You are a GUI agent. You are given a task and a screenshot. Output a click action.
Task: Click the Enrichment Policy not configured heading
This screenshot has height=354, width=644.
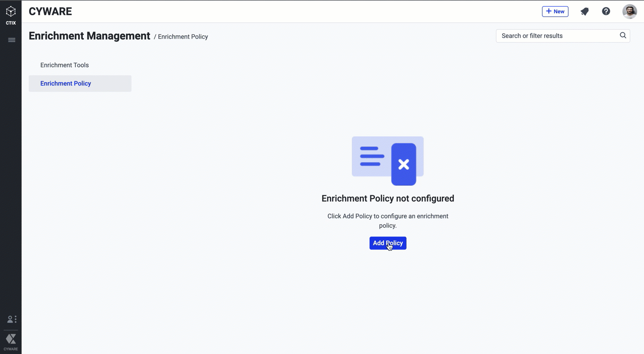[388, 199]
